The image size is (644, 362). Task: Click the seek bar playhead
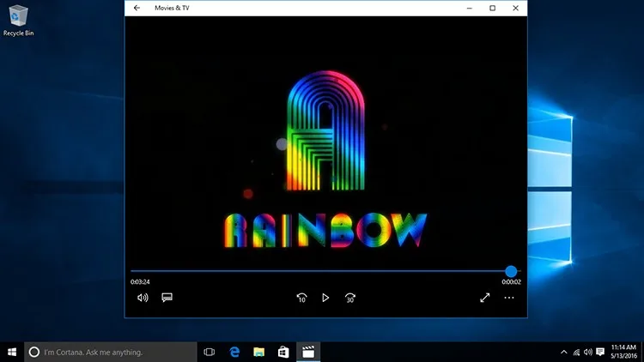pyautogui.click(x=511, y=271)
